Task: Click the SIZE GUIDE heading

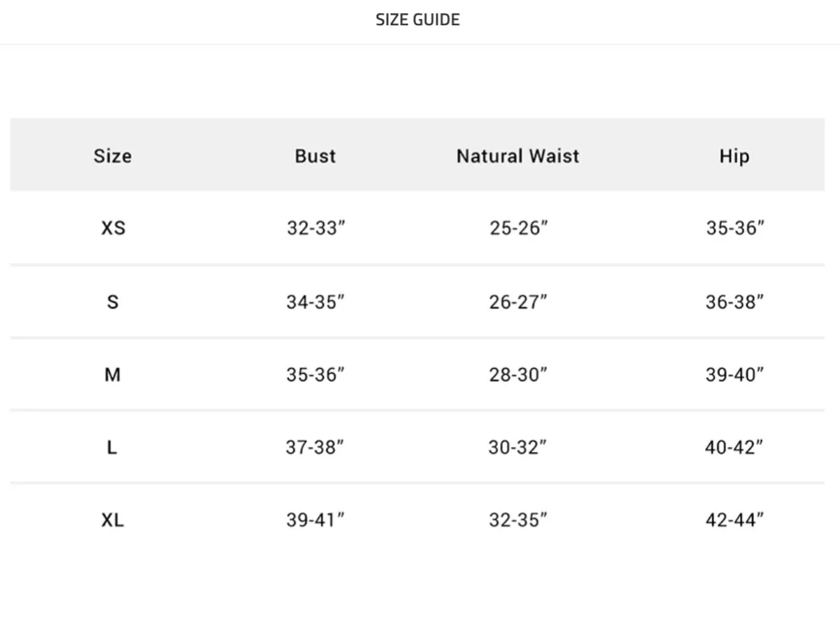Action: pos(418,20)
